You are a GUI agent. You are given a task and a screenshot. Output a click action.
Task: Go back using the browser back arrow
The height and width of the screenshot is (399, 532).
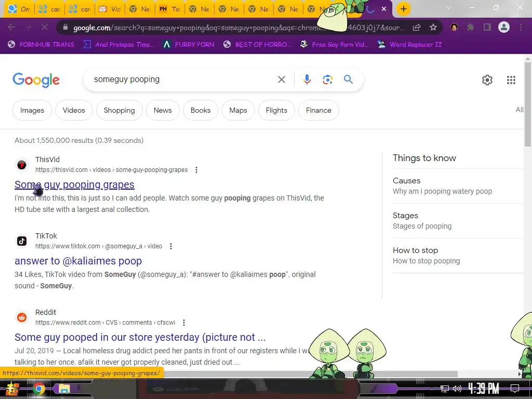11,27
